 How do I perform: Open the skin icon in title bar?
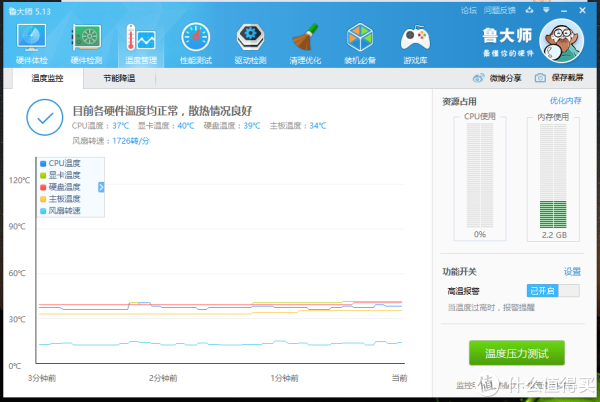click(x=529, y=10)
